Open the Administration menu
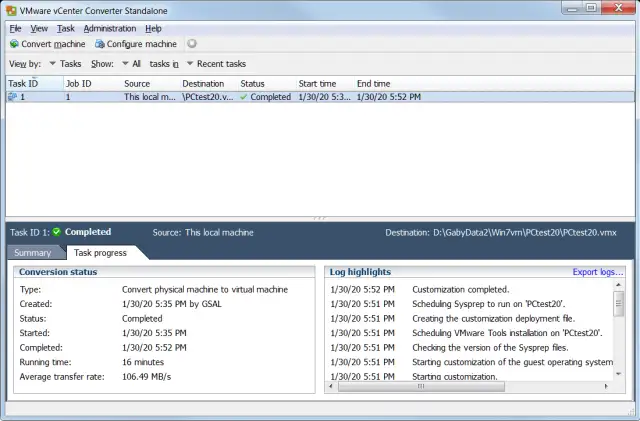This screenshot has height=421, width=640. pyautogui.click(x=110, y=29)
